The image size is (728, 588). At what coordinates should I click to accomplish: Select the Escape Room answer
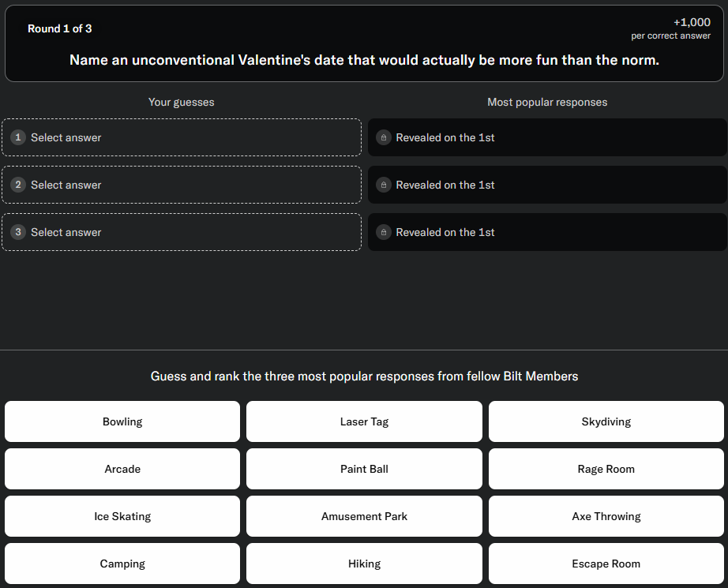606,564
